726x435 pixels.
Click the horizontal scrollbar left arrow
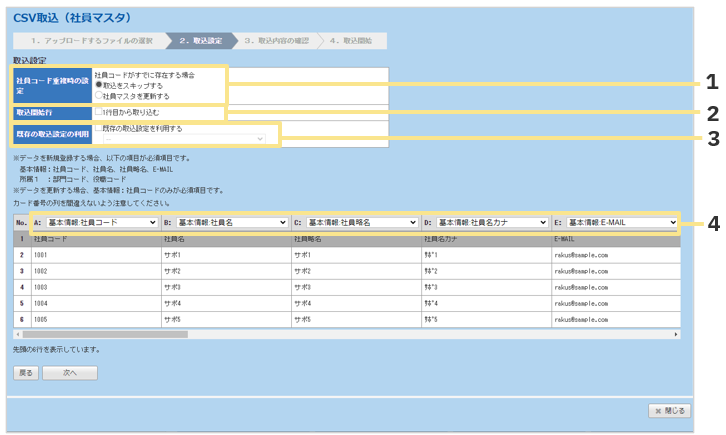click(x=19, y=334)
